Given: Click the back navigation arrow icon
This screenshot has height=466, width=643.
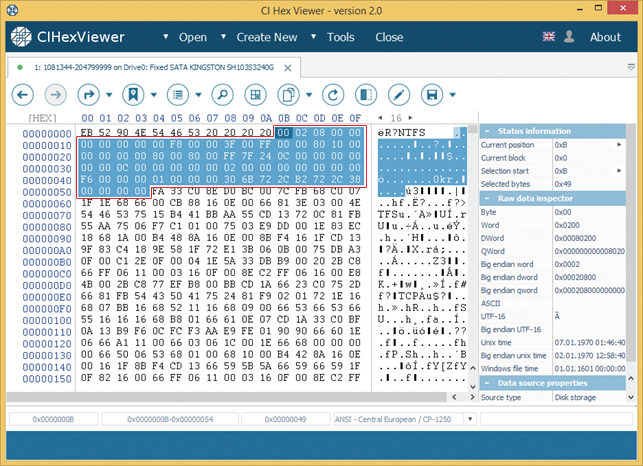Looking at the screenshot, I should pos(23,95).
